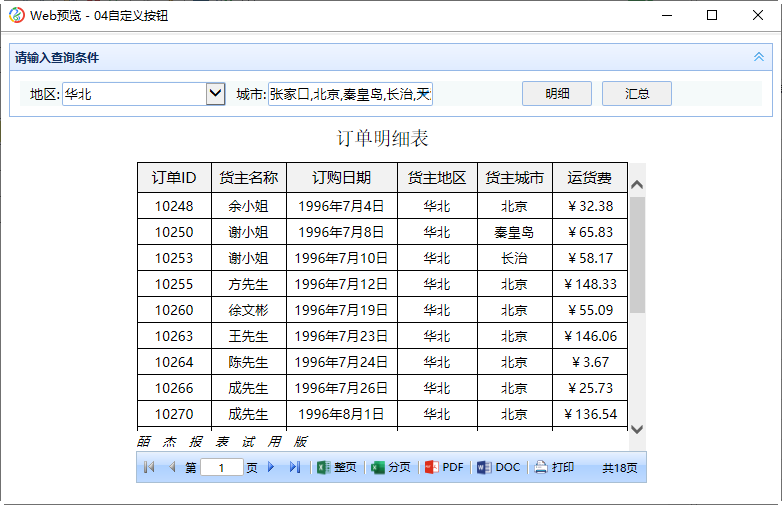
Task: Export report to Excel as 分页
Action: pyautogui.click(x=391, y=467)
